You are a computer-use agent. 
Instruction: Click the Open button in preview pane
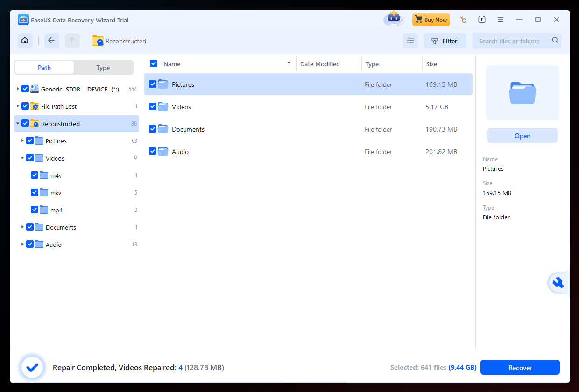click(x=523, y=135)
